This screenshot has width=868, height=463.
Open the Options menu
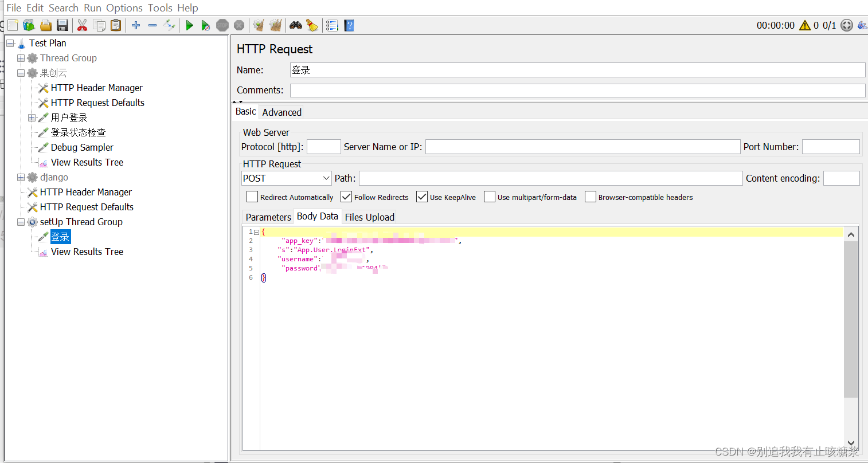coord(124,8)
